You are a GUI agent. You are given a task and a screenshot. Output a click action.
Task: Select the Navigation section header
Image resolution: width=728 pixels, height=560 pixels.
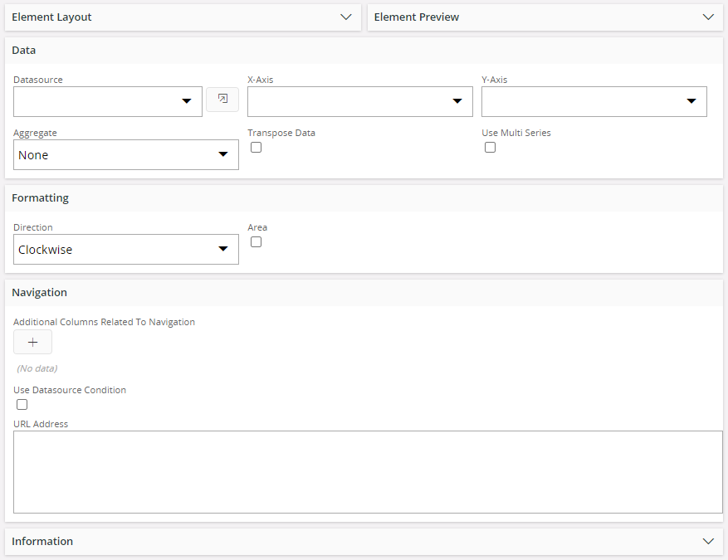[x=40, y=292]
